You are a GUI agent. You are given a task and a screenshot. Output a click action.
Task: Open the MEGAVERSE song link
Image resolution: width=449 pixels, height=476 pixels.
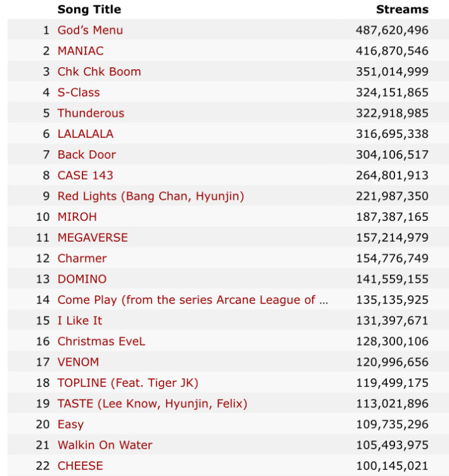(x=93, y=237)
